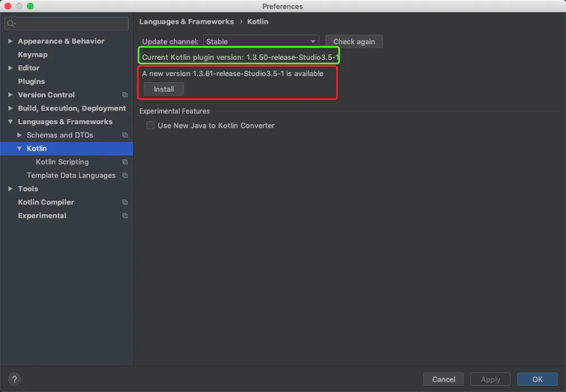Viewport: 566px width, 392px height.
Task: Select Editor label in settings tree
Action: point(29,68)
